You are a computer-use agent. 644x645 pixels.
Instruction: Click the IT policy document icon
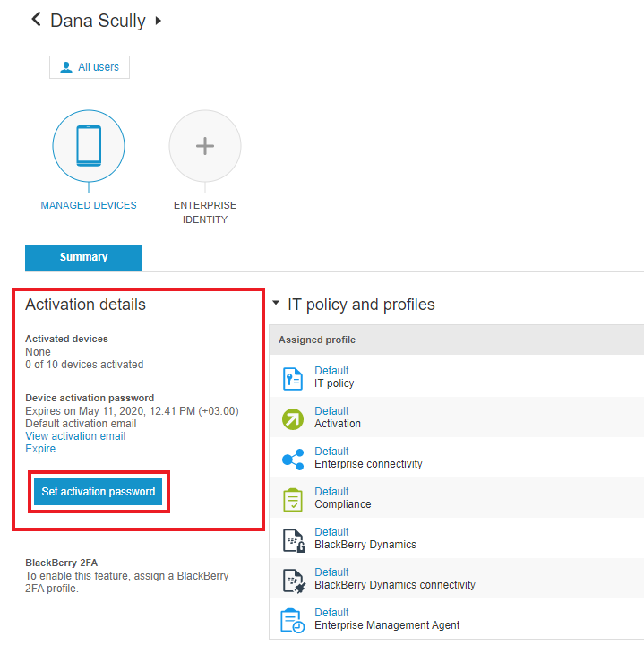pyautogui.click(x=293, y=378)
